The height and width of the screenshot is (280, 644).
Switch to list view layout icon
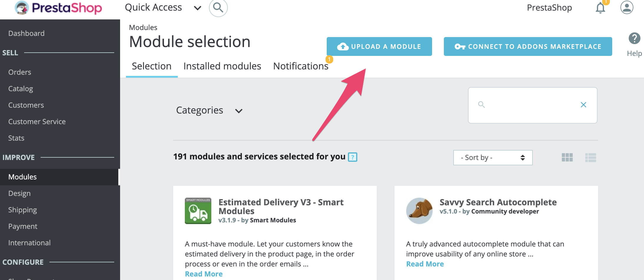590,158
